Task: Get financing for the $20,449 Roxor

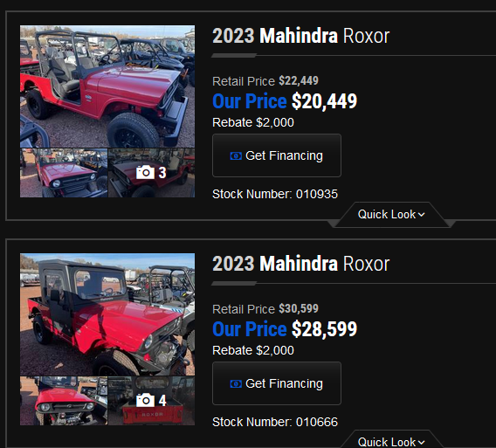Action: 277,155
